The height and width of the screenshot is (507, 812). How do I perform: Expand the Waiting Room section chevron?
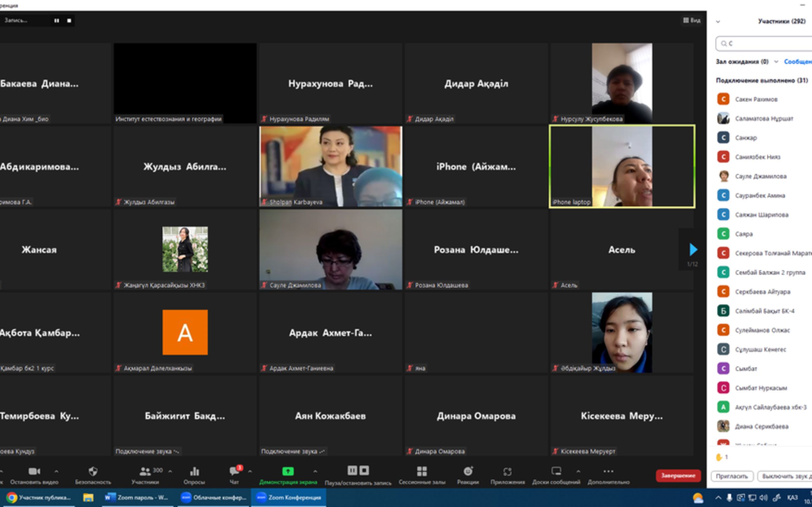click(x=776, y=62)
